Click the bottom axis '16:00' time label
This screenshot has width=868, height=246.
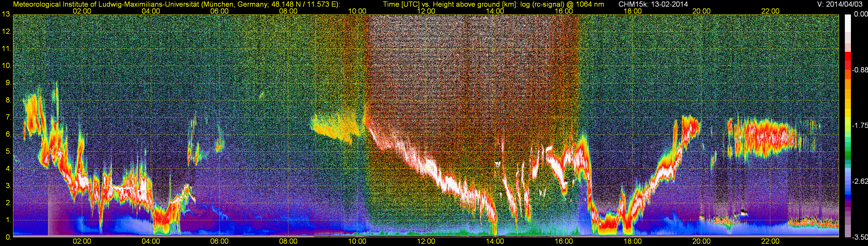(564, 242)
